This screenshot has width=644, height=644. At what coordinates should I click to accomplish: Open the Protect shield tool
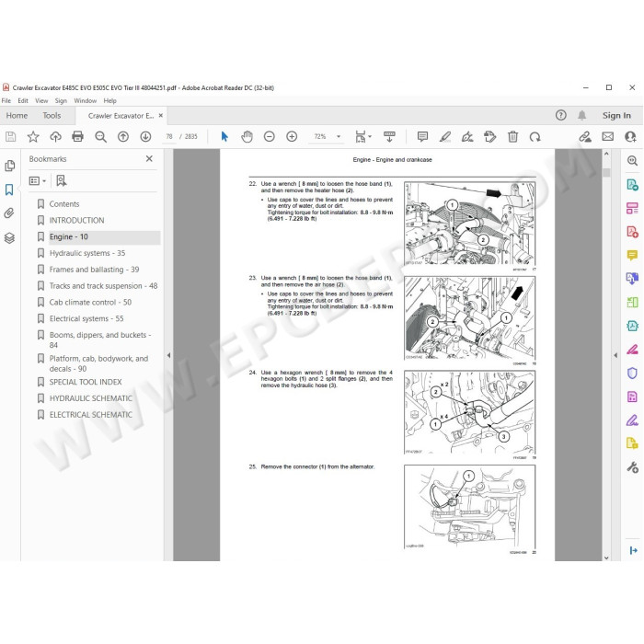click(632, 373)
